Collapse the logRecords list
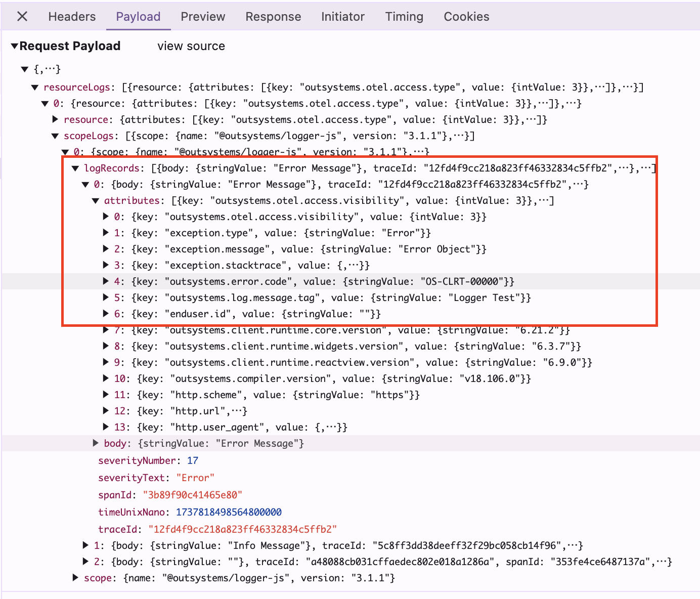Viewport: 700px width, 599px height. click(75, 168)
